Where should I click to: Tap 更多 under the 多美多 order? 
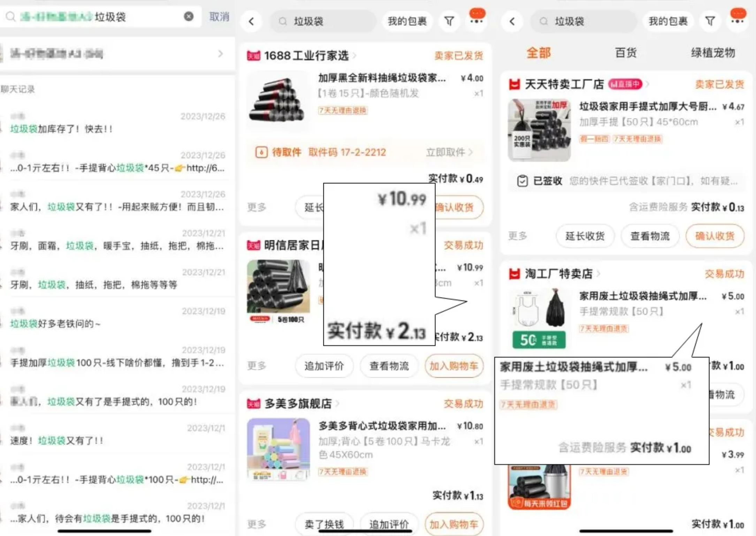click(257, 524)
